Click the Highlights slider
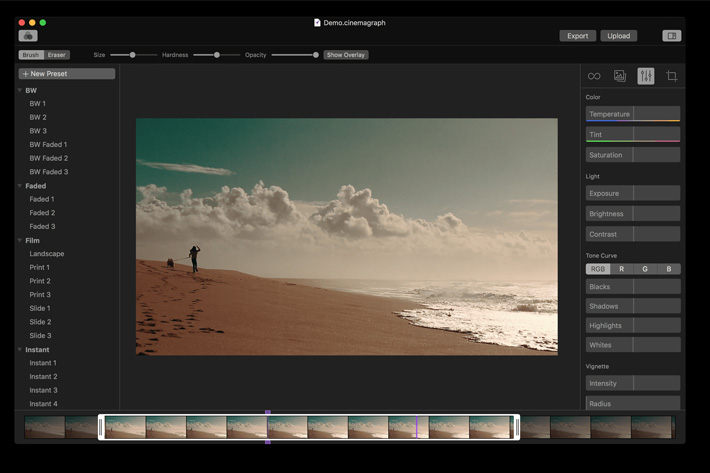The image size is (710, 473). click(x=633, y=325)
